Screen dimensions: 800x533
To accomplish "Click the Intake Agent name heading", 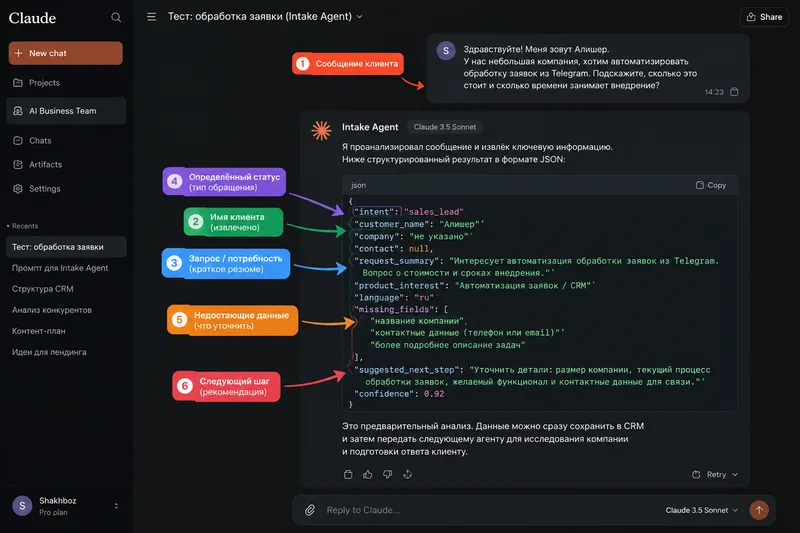I will click(x=370, y=127).
